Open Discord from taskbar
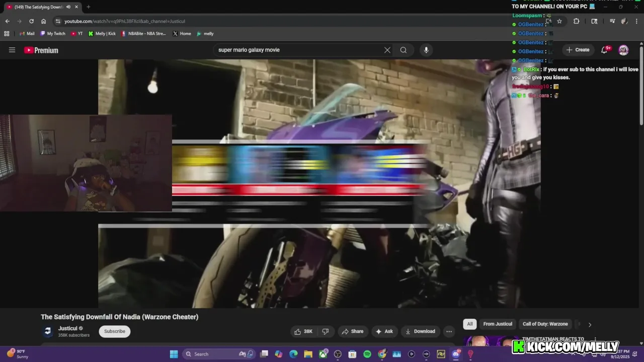644x362 pixels. click(x=456, y=354)
